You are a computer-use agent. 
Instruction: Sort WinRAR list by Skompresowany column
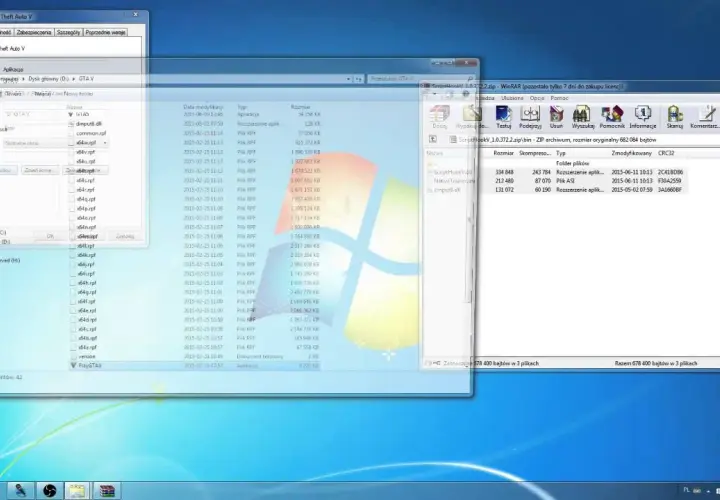pos(535,153)
